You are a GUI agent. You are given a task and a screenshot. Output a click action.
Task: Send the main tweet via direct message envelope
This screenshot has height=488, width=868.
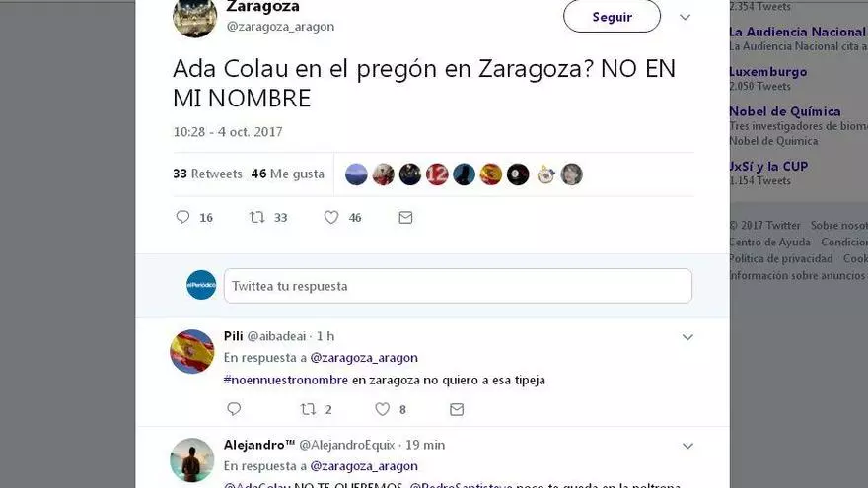click(x=405, y=218)
